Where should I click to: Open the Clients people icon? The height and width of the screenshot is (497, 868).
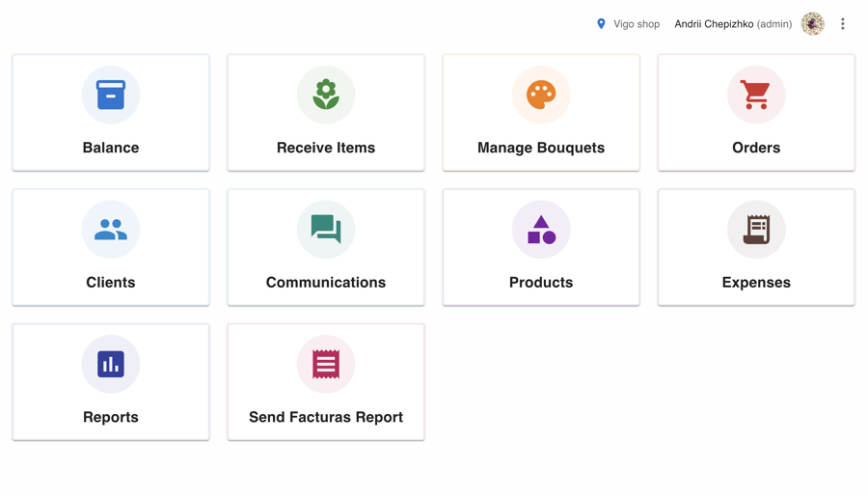click(111, 230)
